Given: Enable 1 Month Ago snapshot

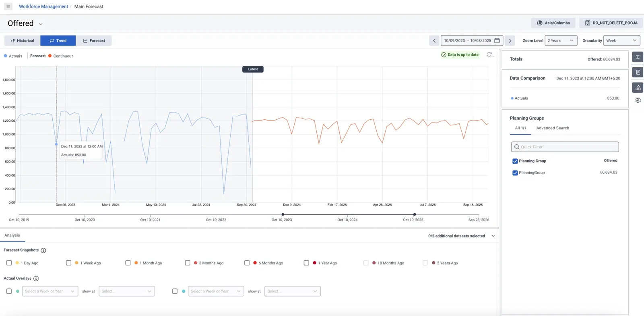Looking at the screenshot, I should click(128, 263).
